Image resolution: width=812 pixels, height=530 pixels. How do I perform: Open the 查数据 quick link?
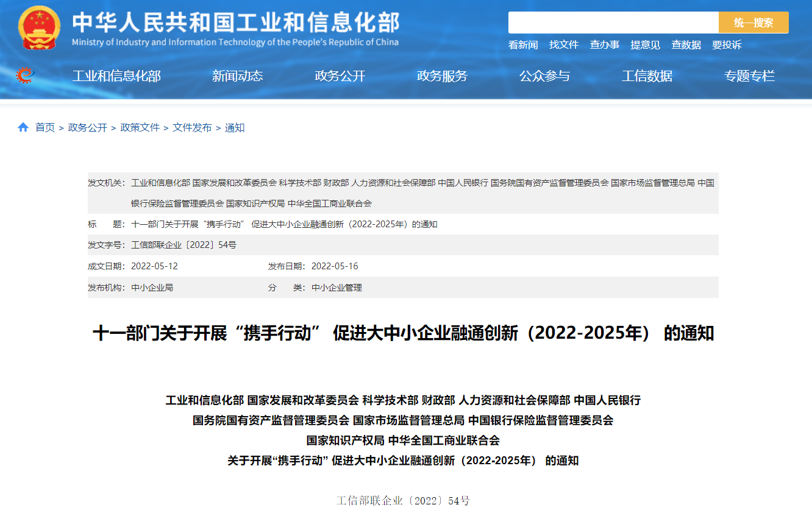pyautogui.click(x=686, y=44)
